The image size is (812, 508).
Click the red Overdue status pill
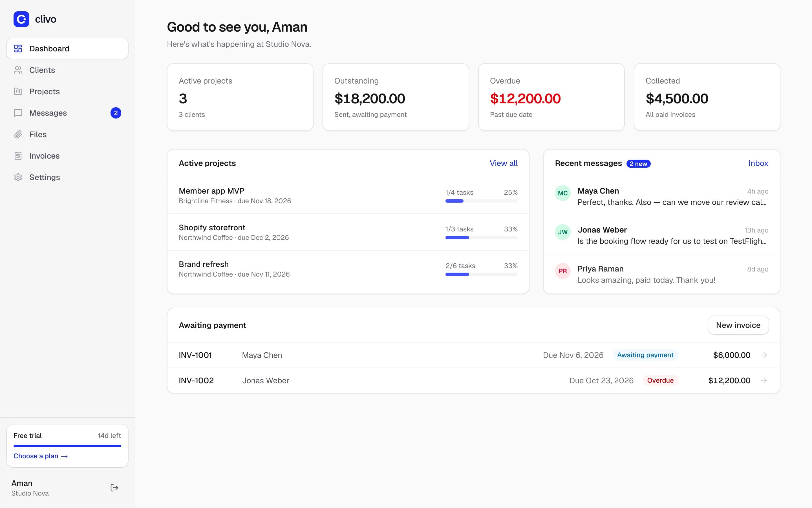tap(660, 380)
